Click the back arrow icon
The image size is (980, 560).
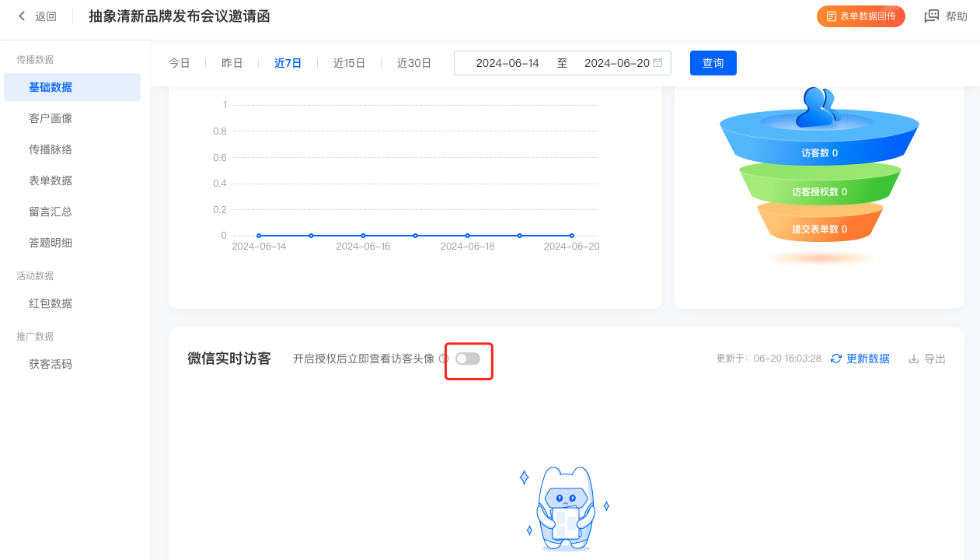pos(22,16)
